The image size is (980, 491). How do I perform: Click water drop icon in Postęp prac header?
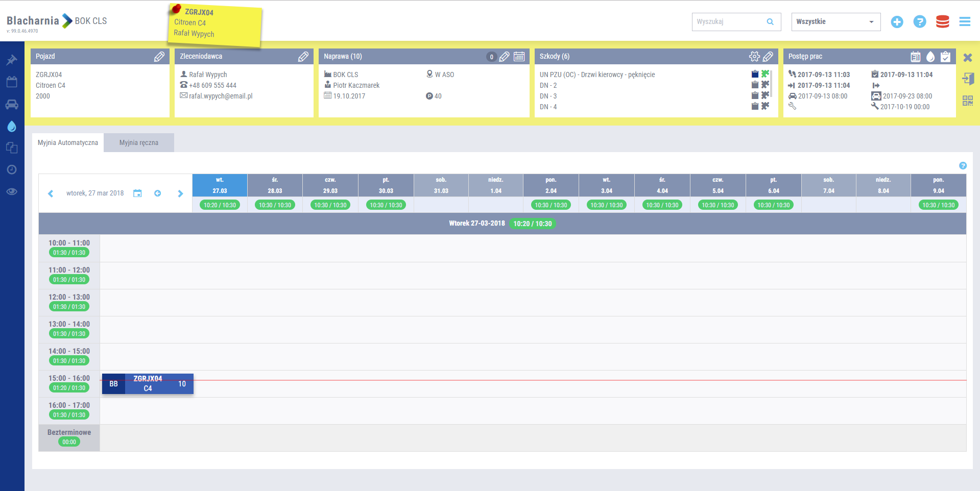[930, 57]
